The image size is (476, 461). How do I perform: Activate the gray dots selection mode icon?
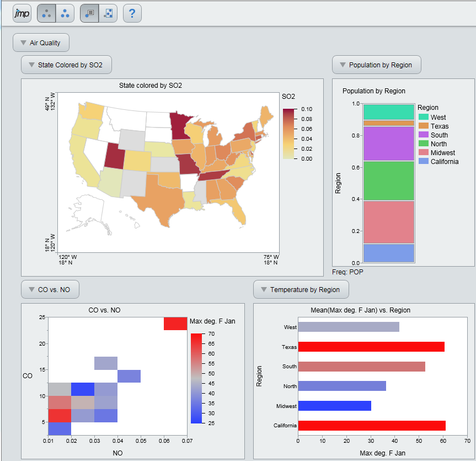coord(46,13)
